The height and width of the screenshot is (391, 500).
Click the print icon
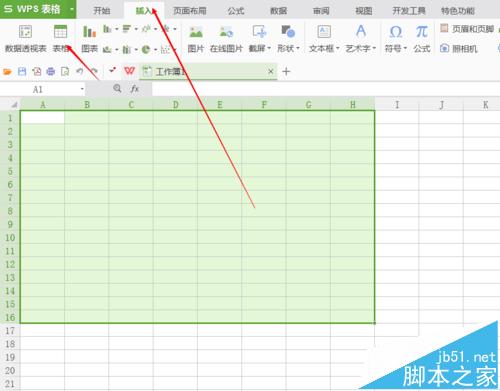[x=51, y=71]
